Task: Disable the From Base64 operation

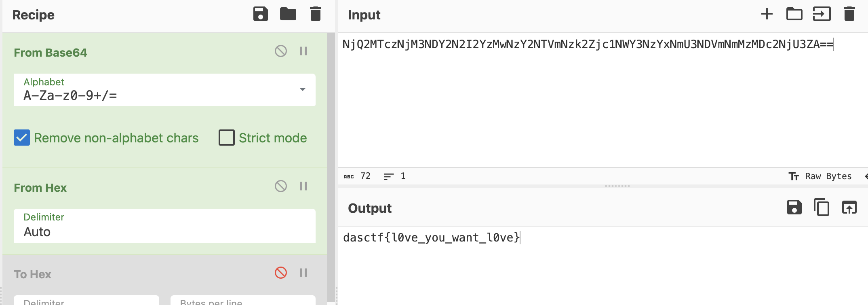Action: (x=280, y=51)
